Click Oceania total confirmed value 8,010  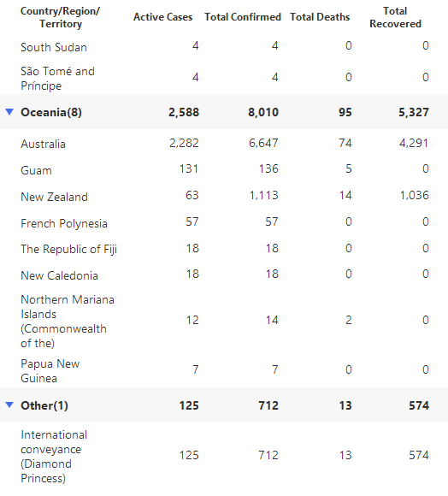point(263,112)
